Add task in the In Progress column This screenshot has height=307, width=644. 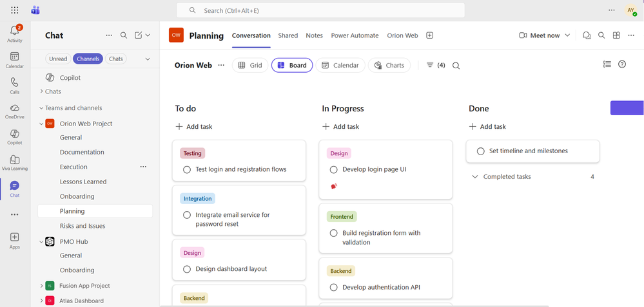[x=340, y=127]
